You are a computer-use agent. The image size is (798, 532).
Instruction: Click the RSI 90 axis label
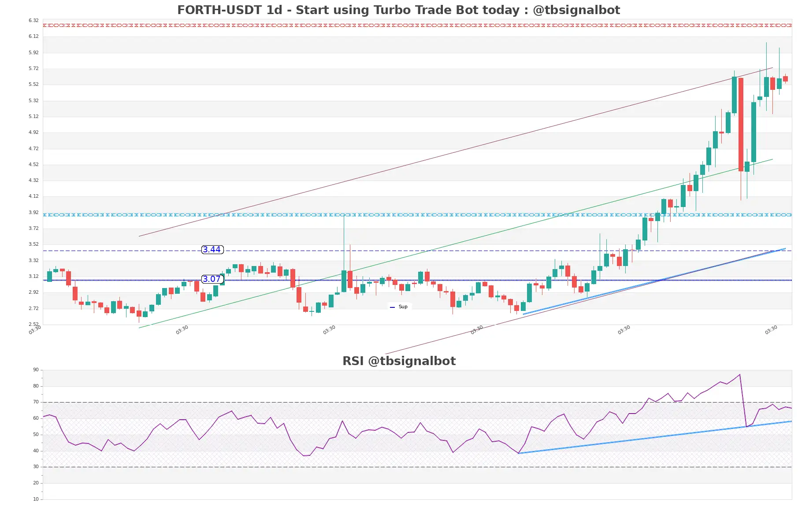tap(36, 370)
